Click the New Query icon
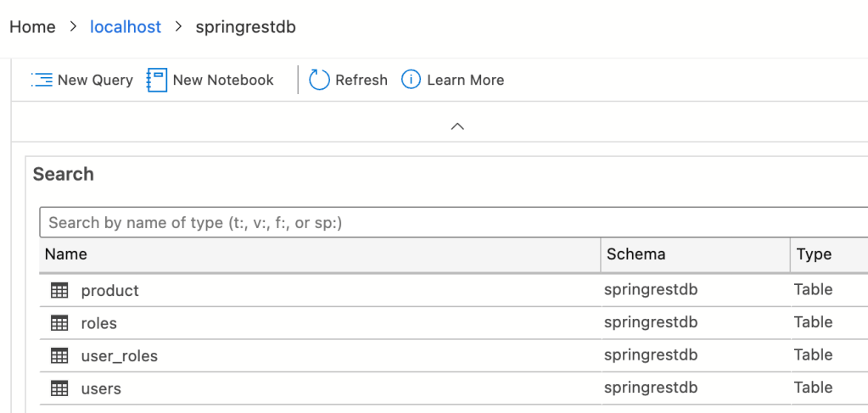Viewport: 868px width, 413px height. 42,80
